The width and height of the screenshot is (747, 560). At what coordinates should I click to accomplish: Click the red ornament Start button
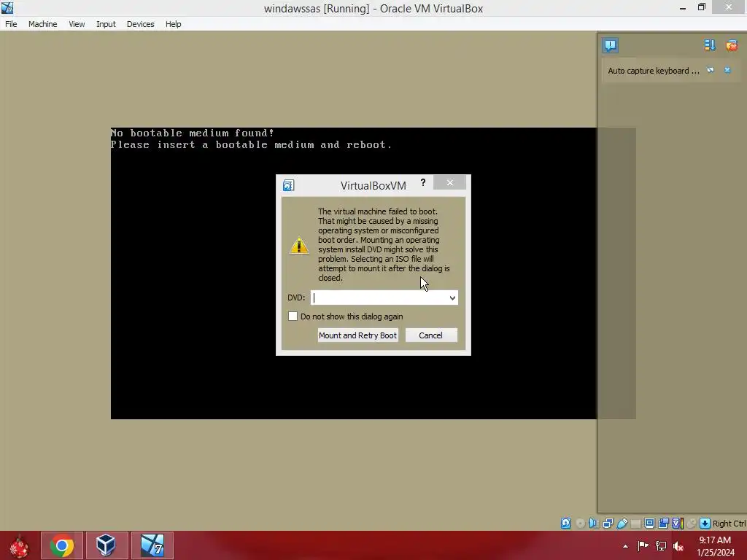19,546
